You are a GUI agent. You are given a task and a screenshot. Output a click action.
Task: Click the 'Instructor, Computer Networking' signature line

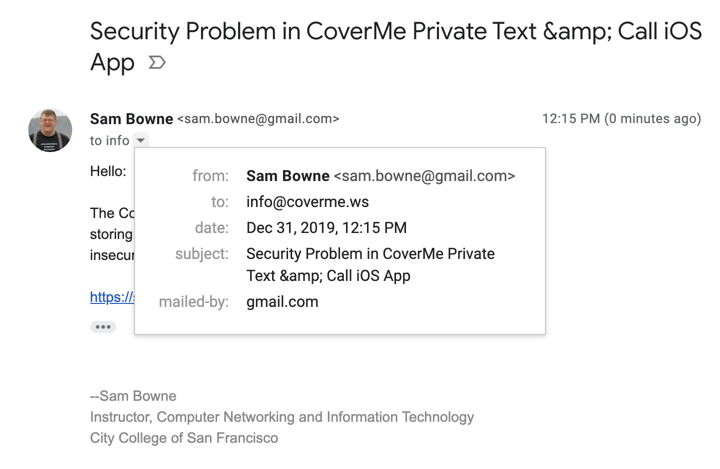click(x=282, y=417)
